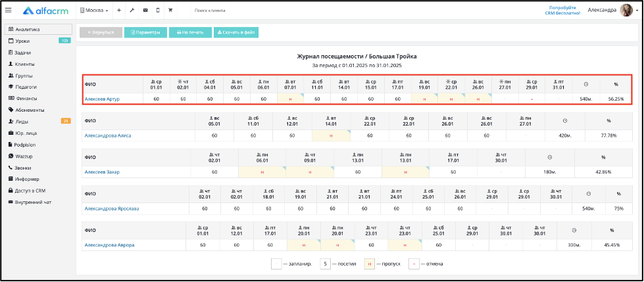644x282 pixels.
Task: Click the Вернуться button
Action: point(101,32)
